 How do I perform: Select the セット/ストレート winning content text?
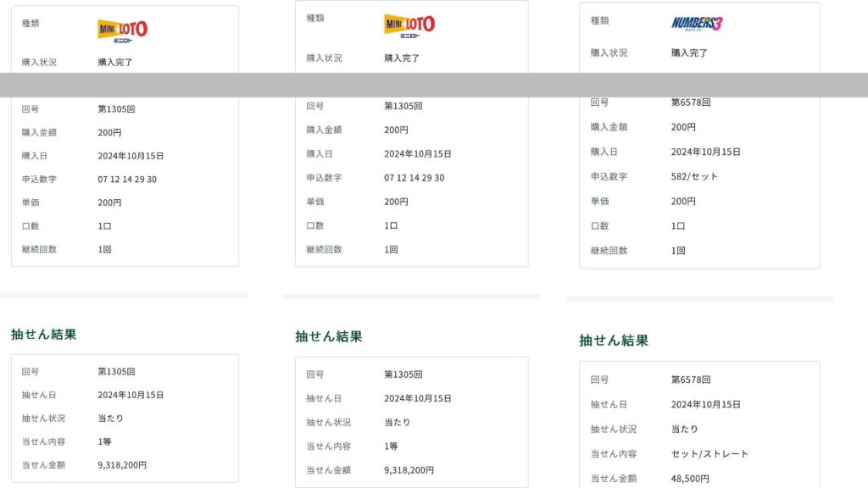pyautogui.click(x=709, y=454)
